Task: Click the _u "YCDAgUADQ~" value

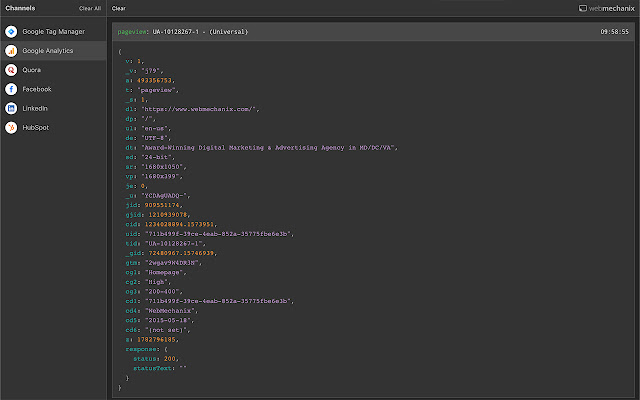Action: click(166, 196)
